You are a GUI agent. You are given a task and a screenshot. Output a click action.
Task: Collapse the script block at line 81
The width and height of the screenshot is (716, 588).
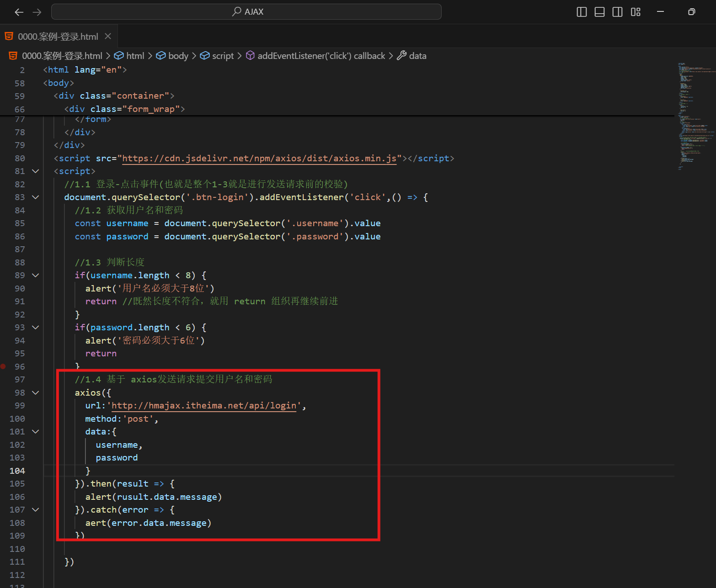pyautogui.click(x=35, y=171)
